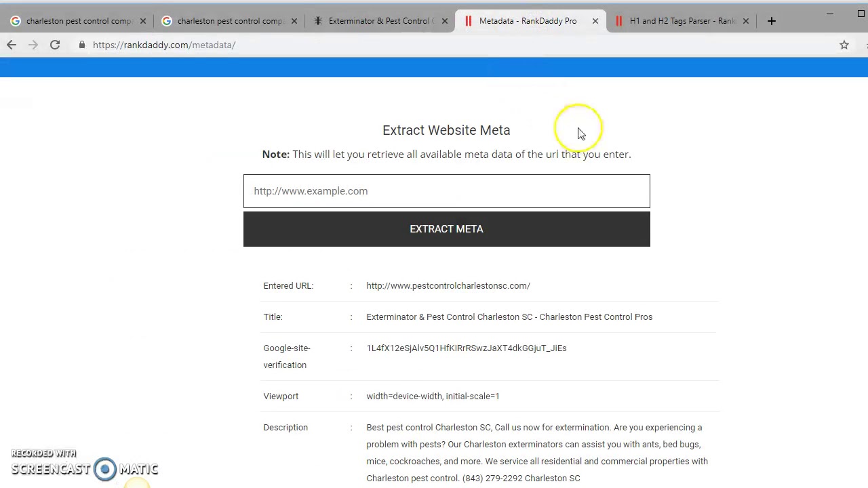Click the 'Title:' label
Screen dimensions: 868x488
tap(273, 317)
